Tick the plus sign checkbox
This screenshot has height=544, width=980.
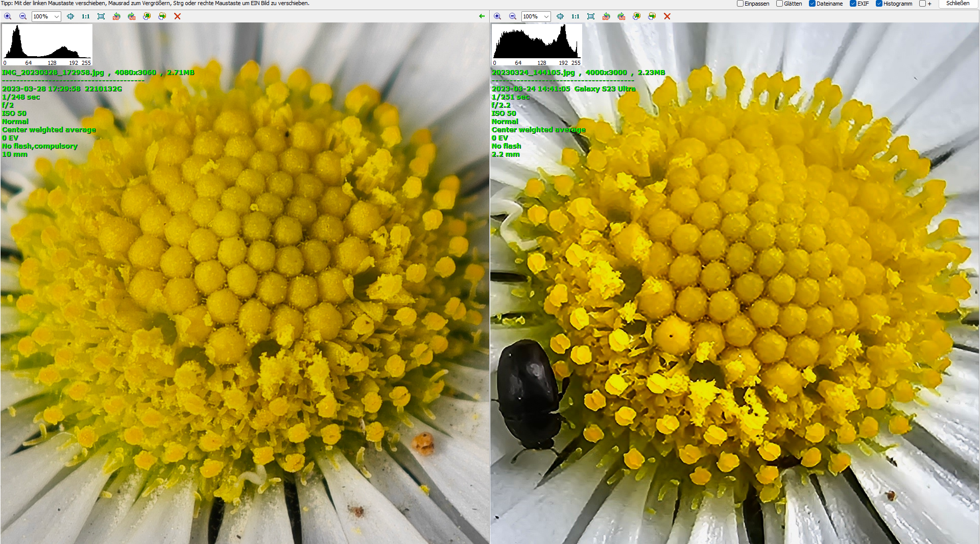922,4
